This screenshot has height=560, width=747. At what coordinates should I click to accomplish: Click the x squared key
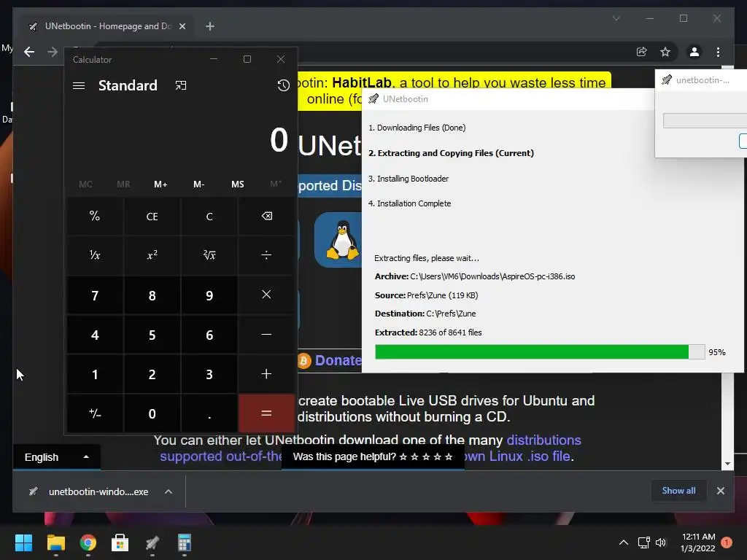coord(152,255)
